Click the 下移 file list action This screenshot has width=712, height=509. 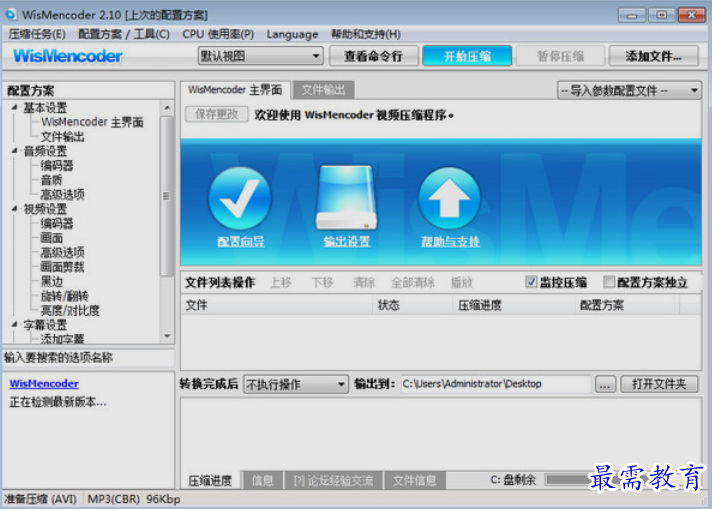click(322, 282)
